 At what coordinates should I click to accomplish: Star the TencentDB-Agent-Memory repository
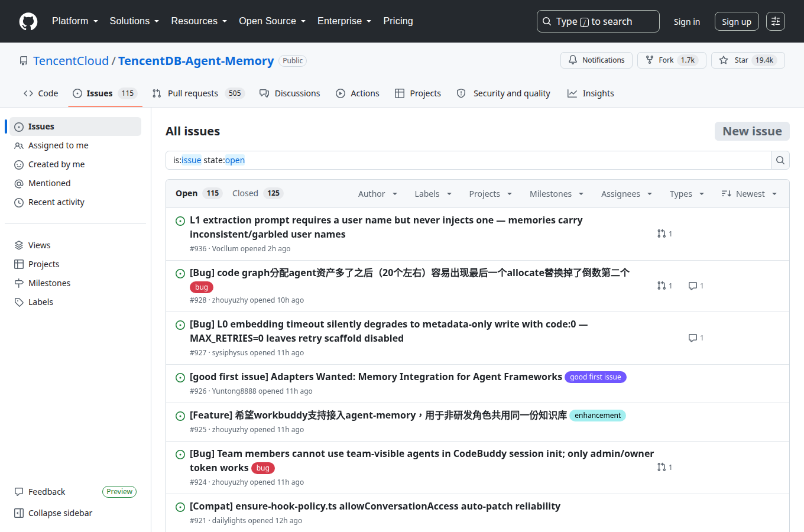click(748, 60)
